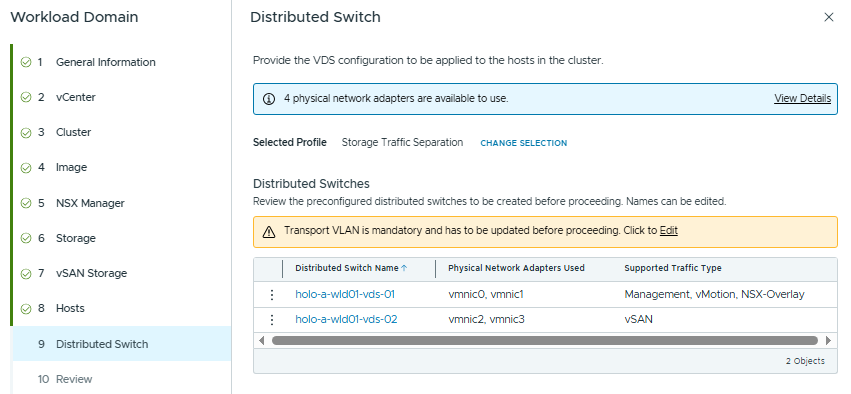Click the warning triangle icon

pyautogui.click(x=269, y=232)
